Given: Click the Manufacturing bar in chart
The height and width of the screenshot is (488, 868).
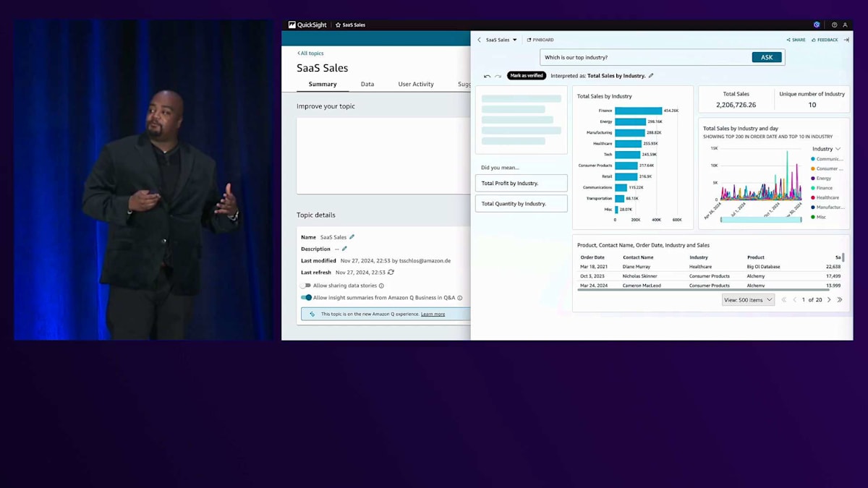Looking at the screenshot, I should pyautogui.click(x=630, y=132).
